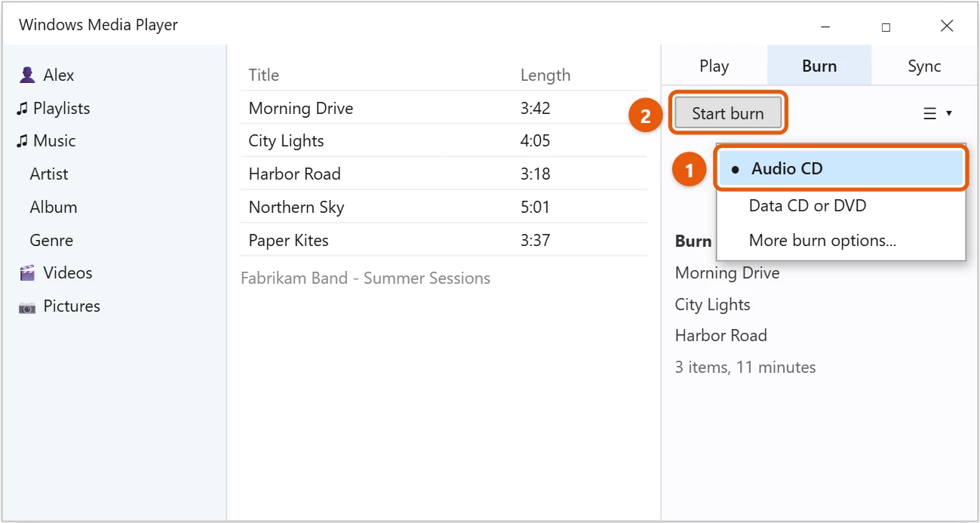This screenshot has width=980, height=523.
Task: Open the burn options list icon
Action: pos(930,113)
